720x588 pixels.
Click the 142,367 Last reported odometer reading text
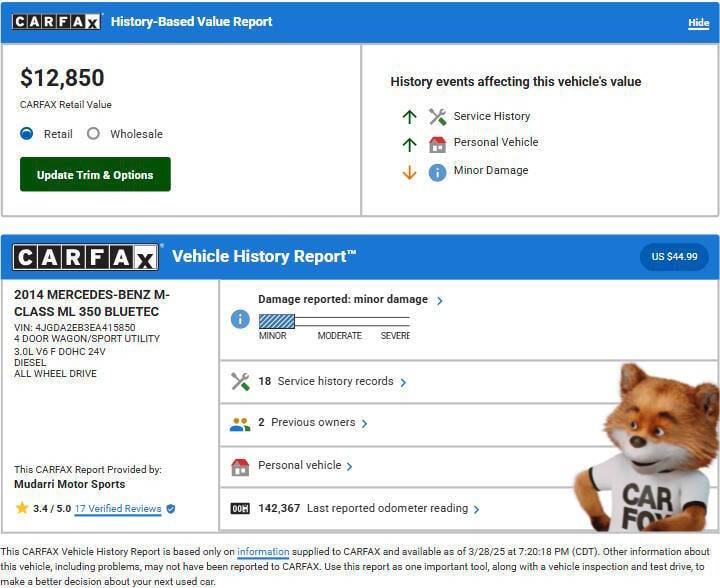coord(363,508)
